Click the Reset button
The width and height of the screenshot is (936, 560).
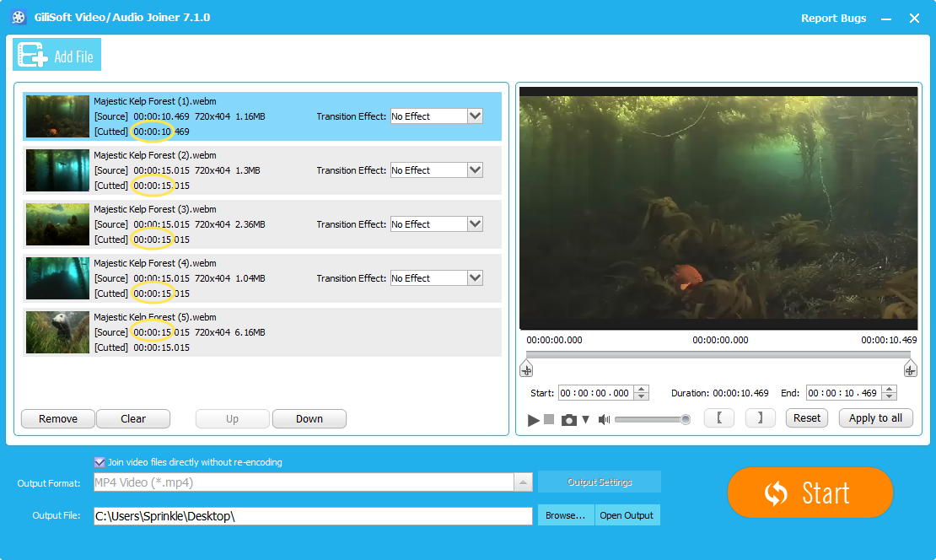click(806, 418)
